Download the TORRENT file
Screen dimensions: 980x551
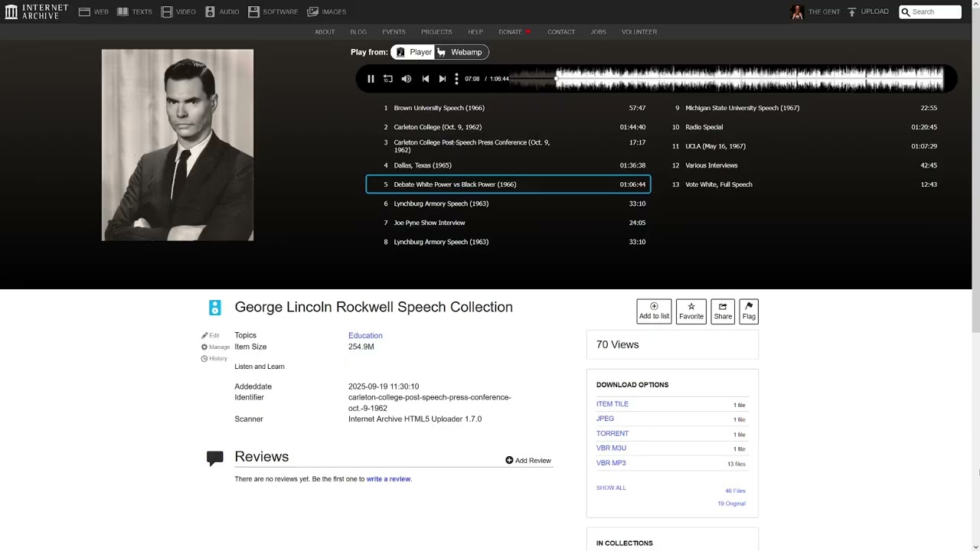point(612,433)
